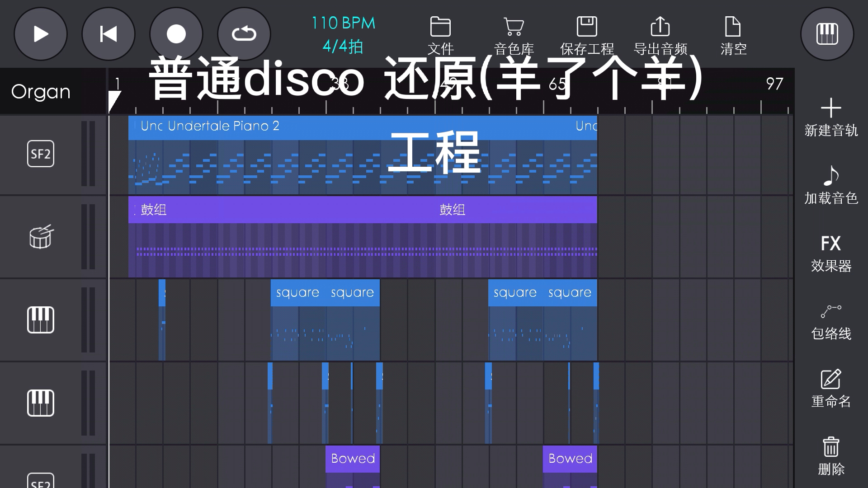The width and height of the screenshot is (868, 488).
Task: Select the drum kit track icon
Action: [x=41, y=237]
